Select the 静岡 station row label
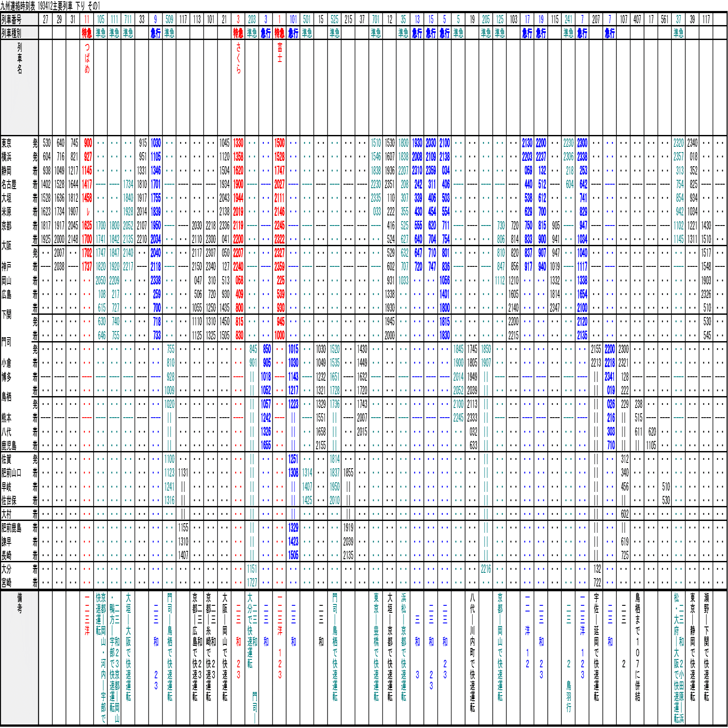728x728 pixels. (7, 171)
